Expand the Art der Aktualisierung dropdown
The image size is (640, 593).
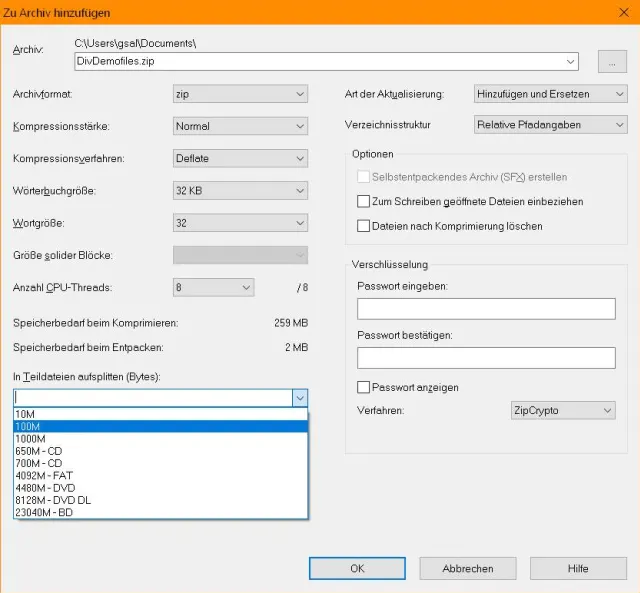[549, 94]
